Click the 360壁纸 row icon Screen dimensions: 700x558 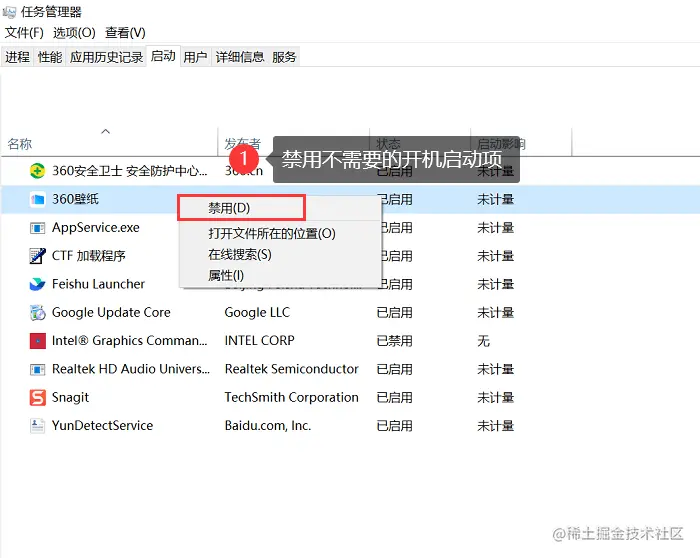tap(37, 199)
